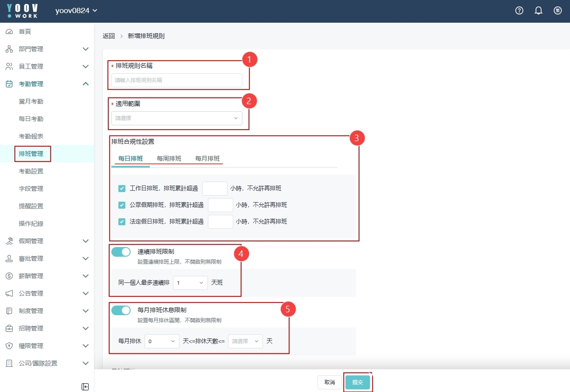Click the 提交 submit button
The height and width of the screenshot is (392, 570).
357,382
